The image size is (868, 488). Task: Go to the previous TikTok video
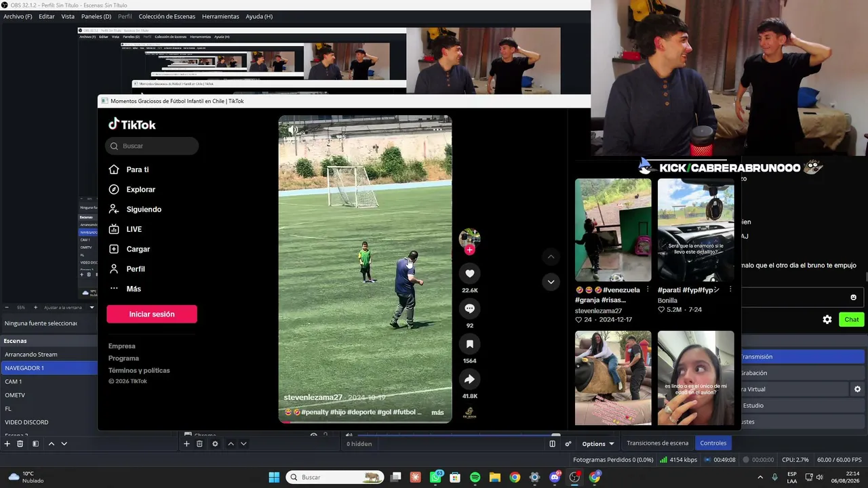pos(551,257)
